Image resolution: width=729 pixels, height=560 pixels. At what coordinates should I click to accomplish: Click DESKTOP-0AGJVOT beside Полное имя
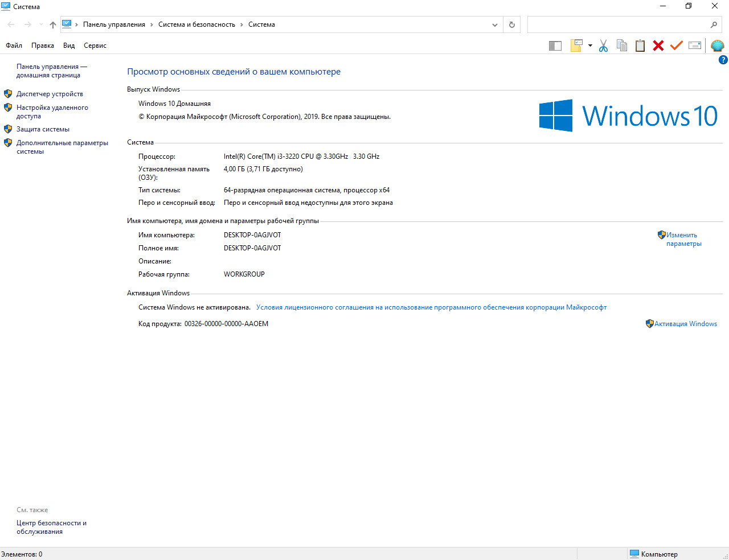[x=252, y=248]
